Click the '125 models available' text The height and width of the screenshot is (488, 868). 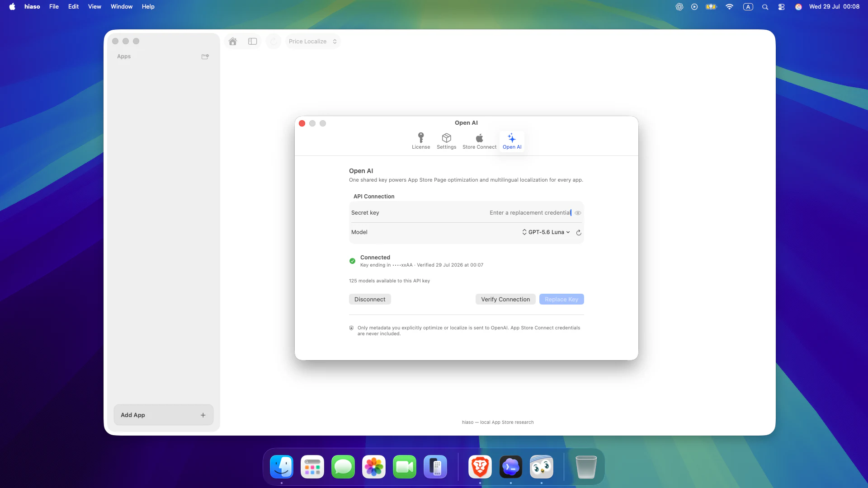pyautogui.click(x=389, y=281)
